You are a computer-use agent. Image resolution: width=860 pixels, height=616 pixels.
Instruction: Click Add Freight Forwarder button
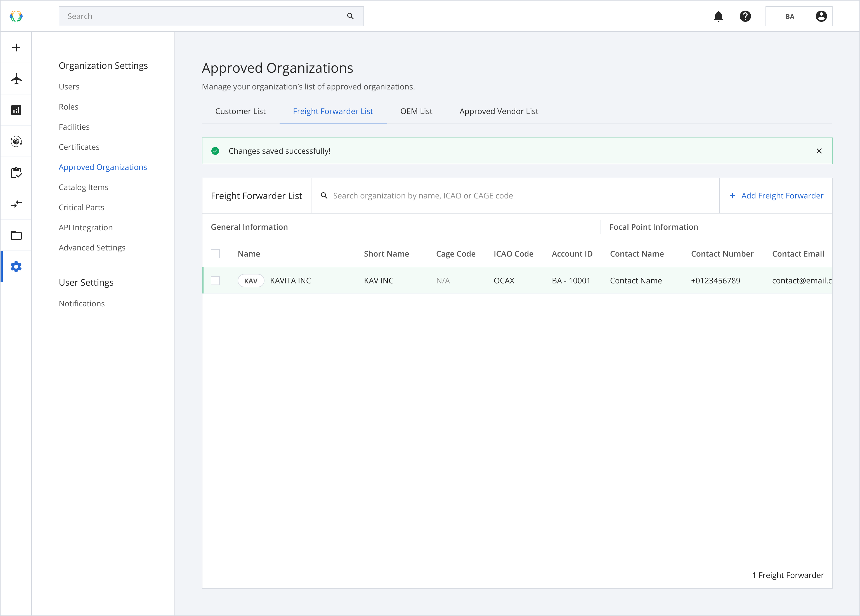coord(776,196)
